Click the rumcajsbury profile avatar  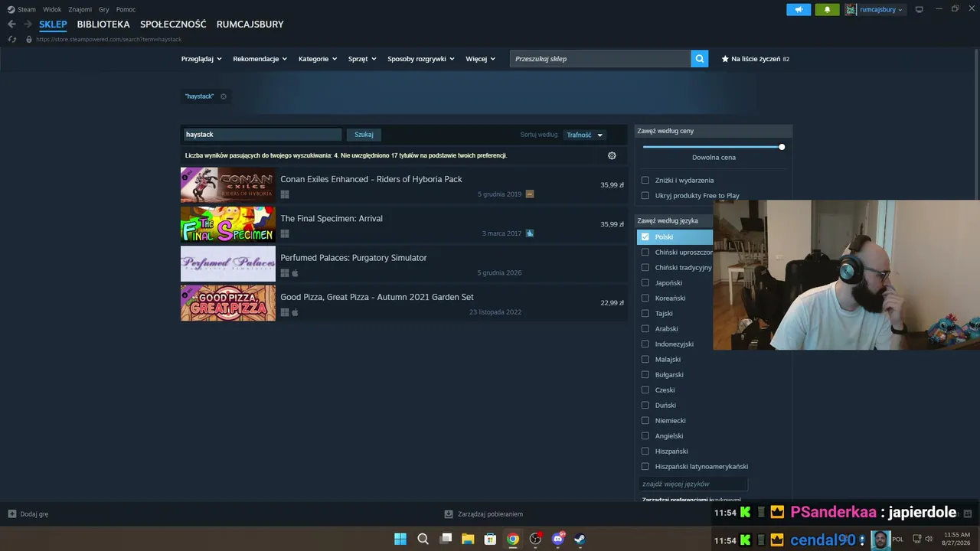pos(851,9)
